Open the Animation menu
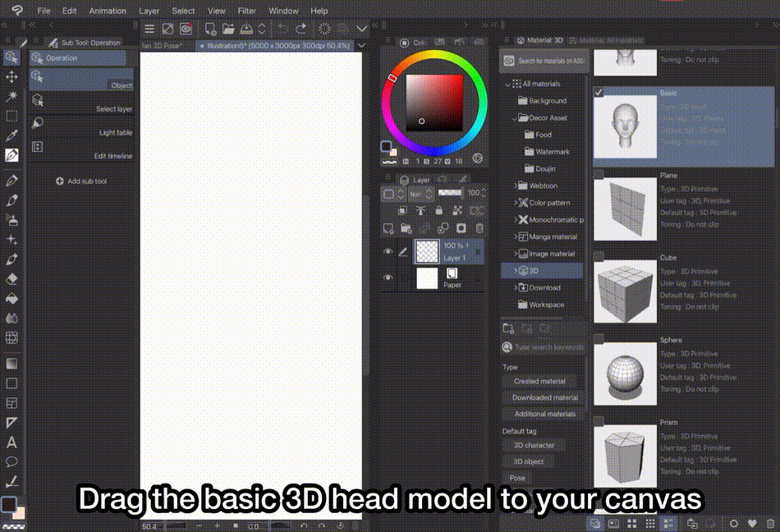This screenshot has width=780, height=532. point(108,11)
